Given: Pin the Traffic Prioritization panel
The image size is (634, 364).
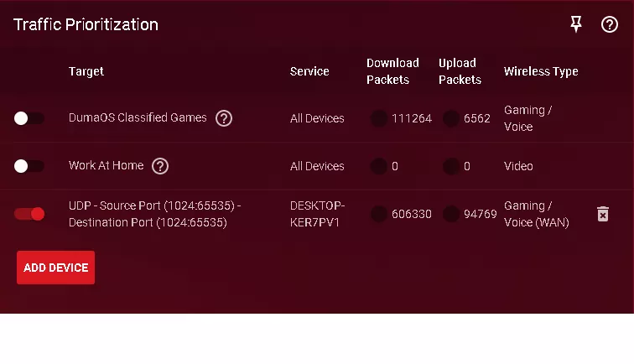Looking at the screenshot, I should coord(576,24).
